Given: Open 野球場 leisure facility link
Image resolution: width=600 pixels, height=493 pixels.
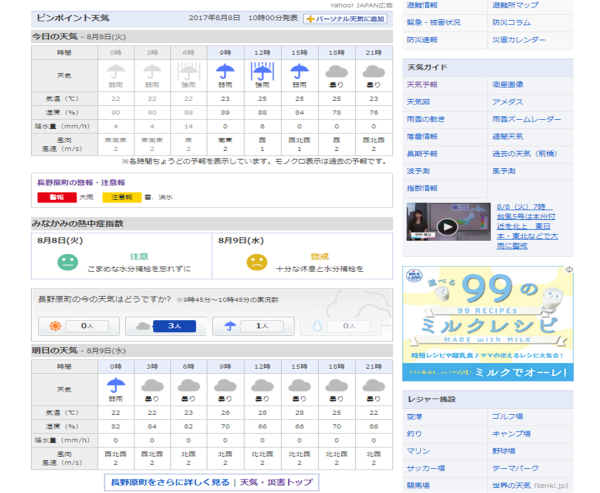Looking at the screenshot, I should [504, 451].
